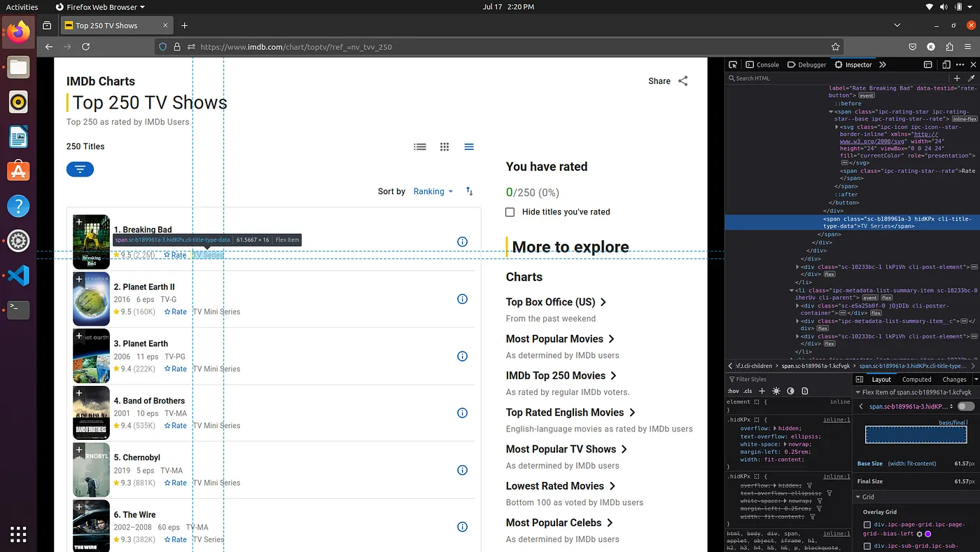Open IMDb Top 250 Movies link
The width and height of the screenshot is (980, 552).
[x=561, y=375]
